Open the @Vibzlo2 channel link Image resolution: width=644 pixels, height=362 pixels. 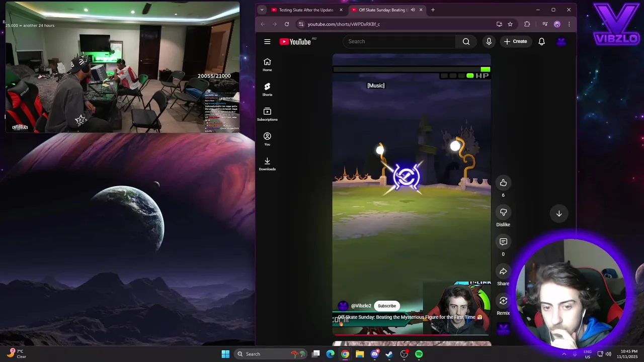(x=361, y=306)
